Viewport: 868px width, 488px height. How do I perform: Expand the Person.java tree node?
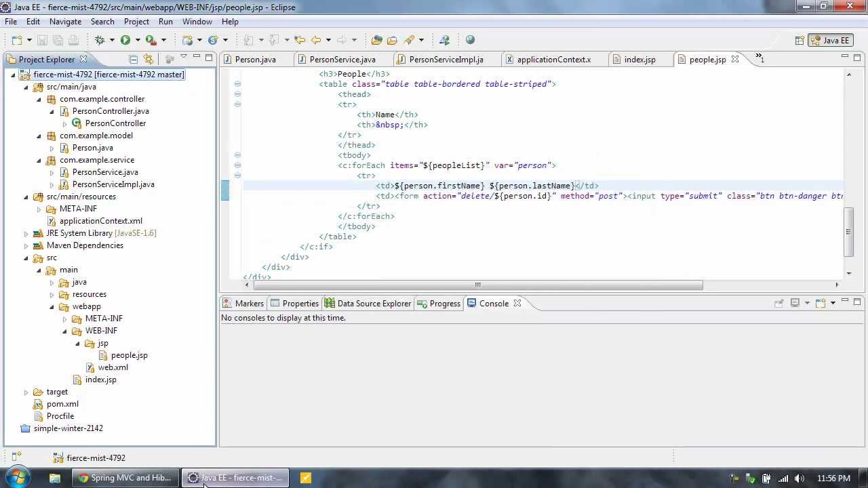click(x=52, y=148)
